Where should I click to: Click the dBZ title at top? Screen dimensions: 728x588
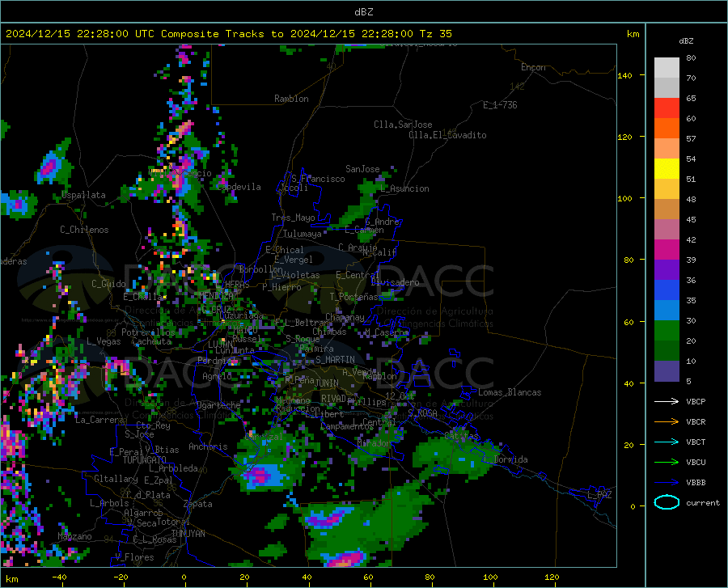(x=363, y=12)
